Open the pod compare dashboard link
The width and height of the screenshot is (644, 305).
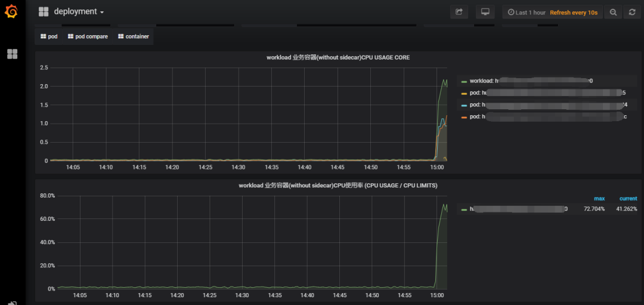[87, 36]
